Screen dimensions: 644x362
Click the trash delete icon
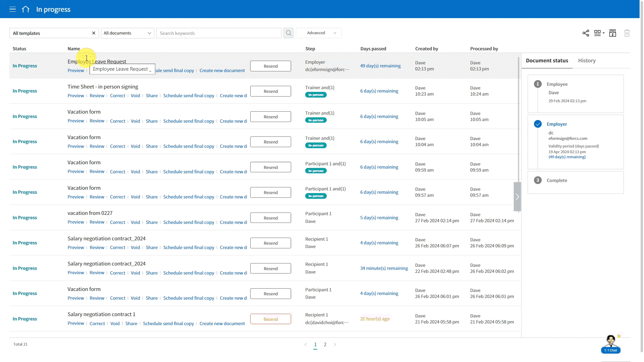click(627, 33)
